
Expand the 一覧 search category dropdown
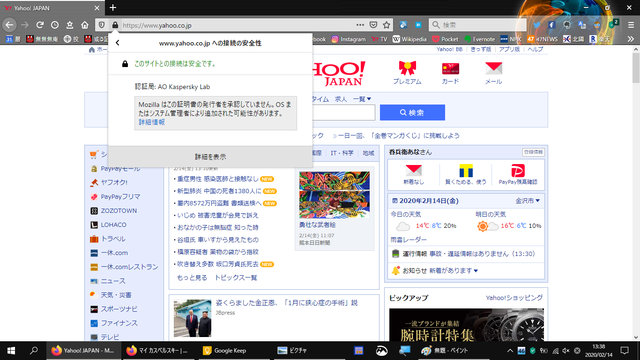click(362, 99)
